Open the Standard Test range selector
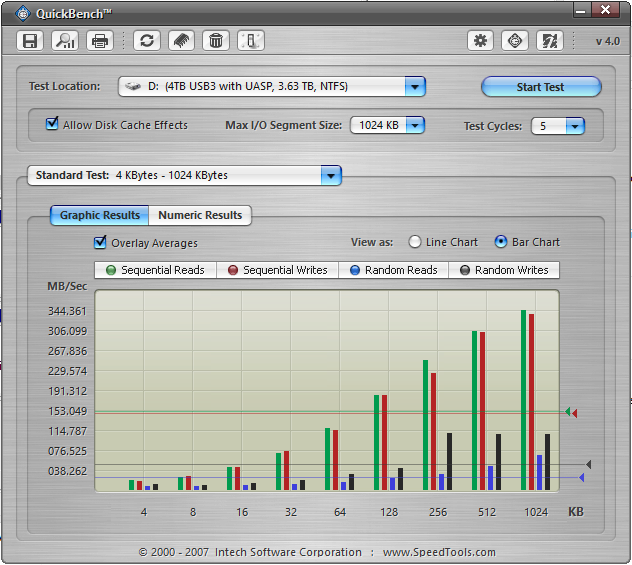 pyautogui.click(x=330, y=176)
